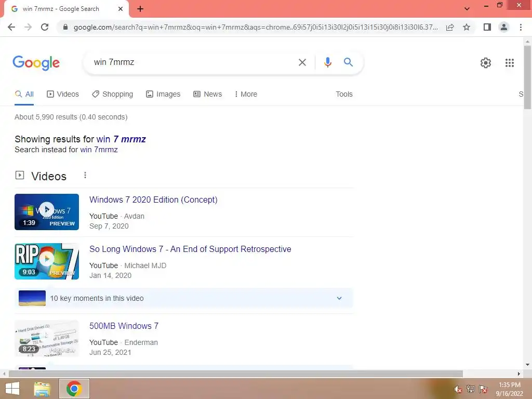Click the 'Jan 14, 2020' date text
The height and width of the screenshot is (399, 532).
pos(110,275)
